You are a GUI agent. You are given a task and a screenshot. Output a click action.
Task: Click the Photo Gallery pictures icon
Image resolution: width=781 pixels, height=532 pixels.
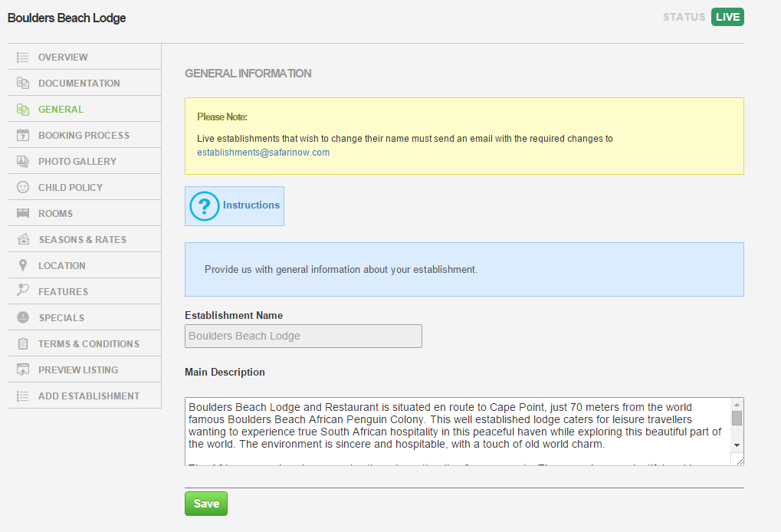(x=22, y=162)
